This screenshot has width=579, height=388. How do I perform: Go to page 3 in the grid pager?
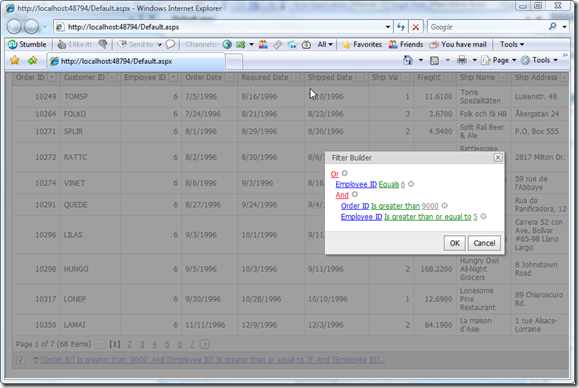tap(142, 344)
